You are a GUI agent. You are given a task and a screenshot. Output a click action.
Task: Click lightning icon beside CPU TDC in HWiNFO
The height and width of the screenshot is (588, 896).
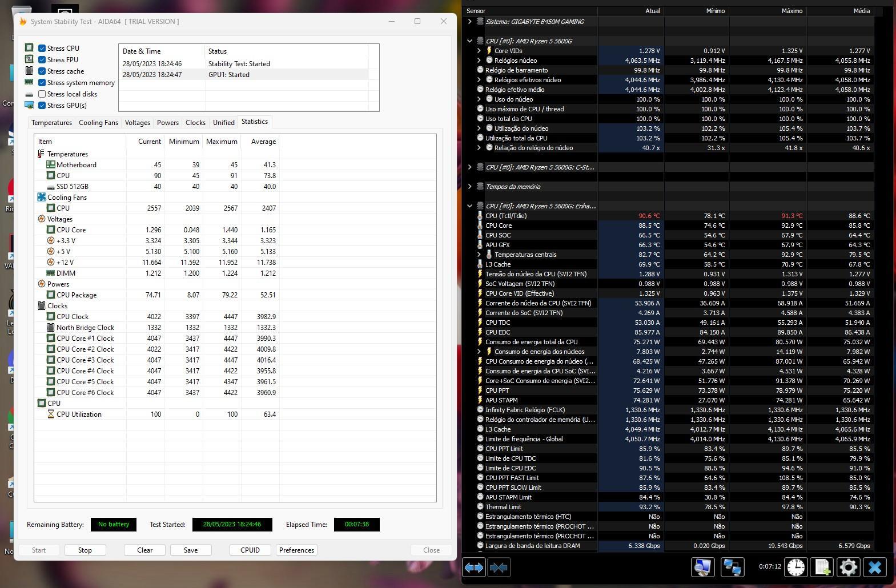(480, 323)
